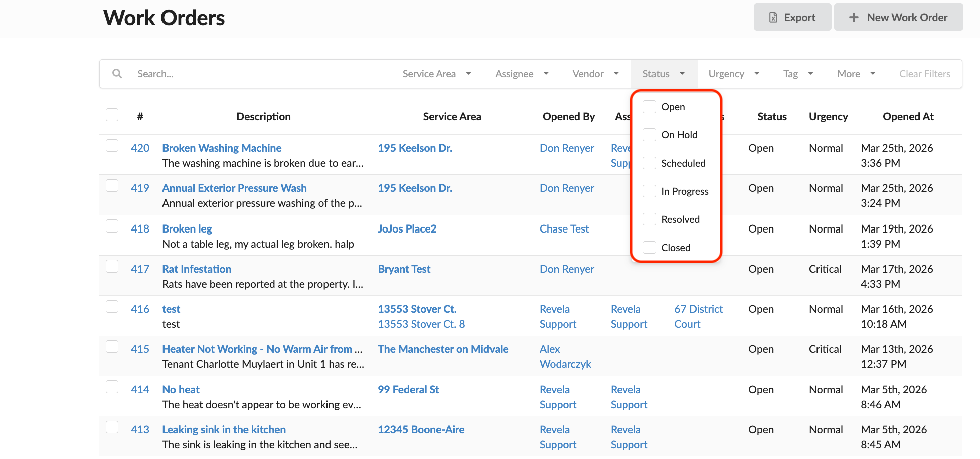Open the Assignee filter dropdown
This screenshot has height=459, width=980.
coord(522,74)
